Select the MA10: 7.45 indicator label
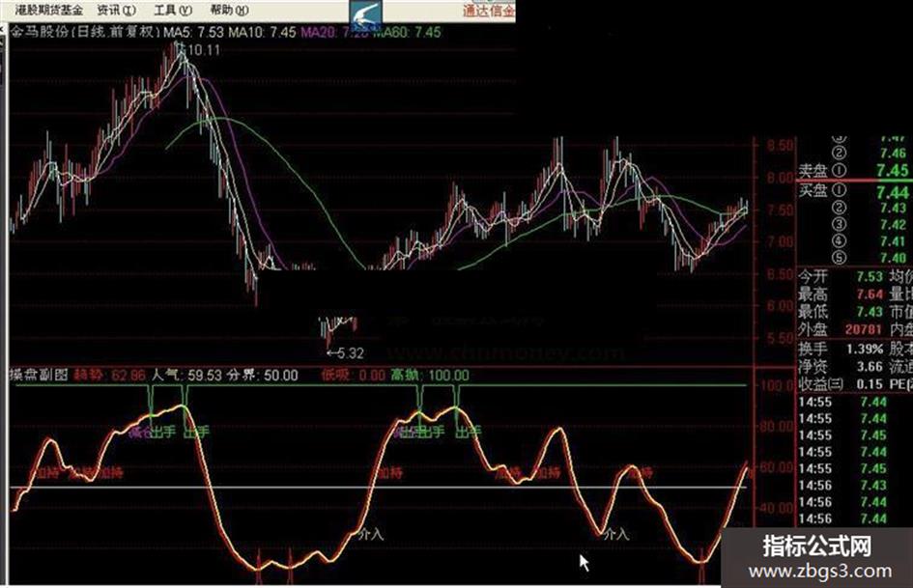The height and width of the screenshot is (588, 913). click(x=262, y=32)
